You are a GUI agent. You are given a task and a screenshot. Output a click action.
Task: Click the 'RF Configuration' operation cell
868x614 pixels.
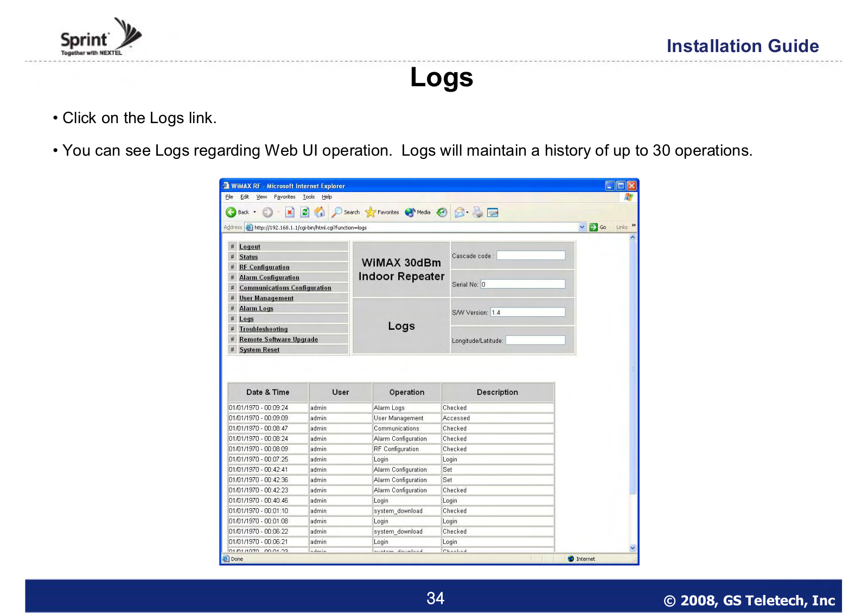tap(406, 449)
